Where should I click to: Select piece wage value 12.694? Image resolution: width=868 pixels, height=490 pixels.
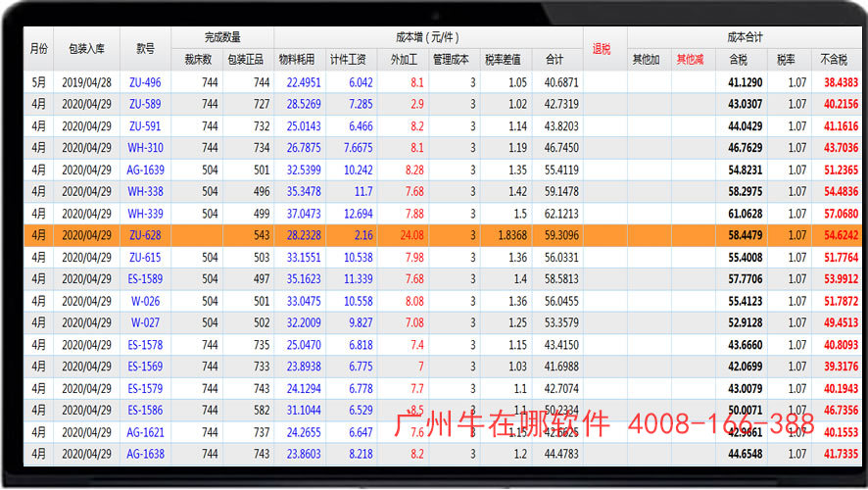pos(359,214)
